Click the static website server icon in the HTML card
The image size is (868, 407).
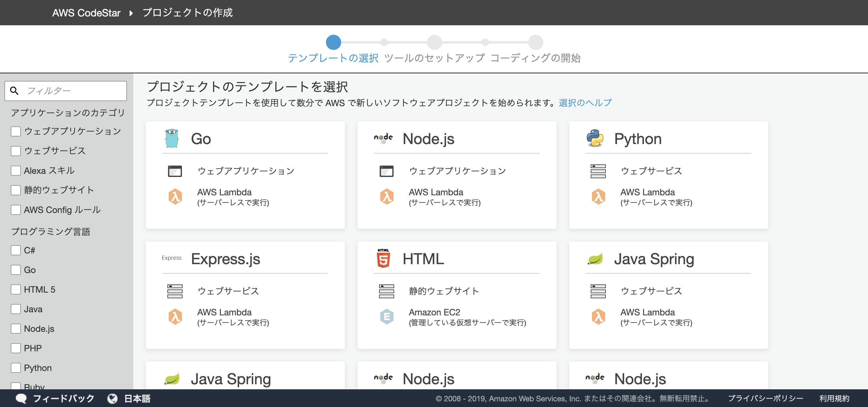tap(387, 291)
